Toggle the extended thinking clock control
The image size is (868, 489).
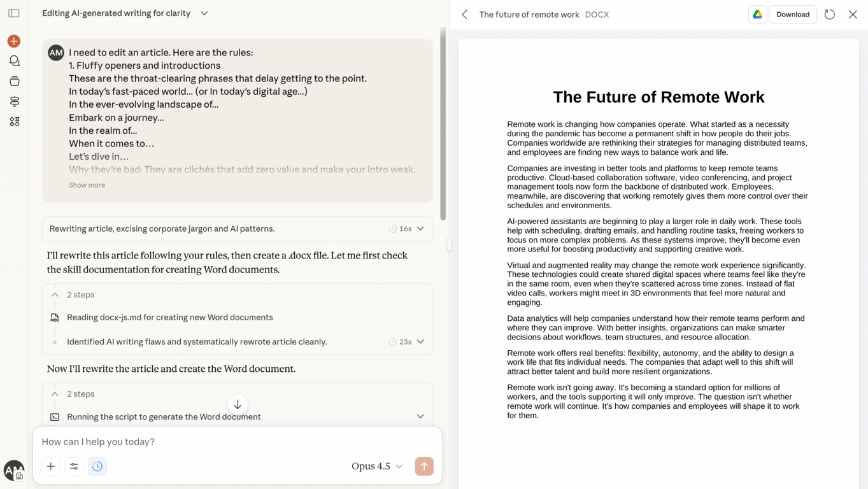[x=97, y=466]
